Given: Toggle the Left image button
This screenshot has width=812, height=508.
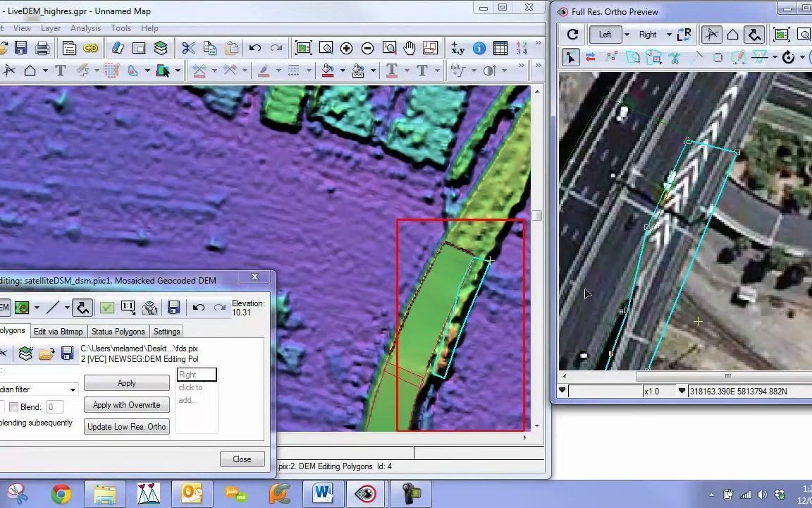Looking at the screenshot, I should [605, 35].
